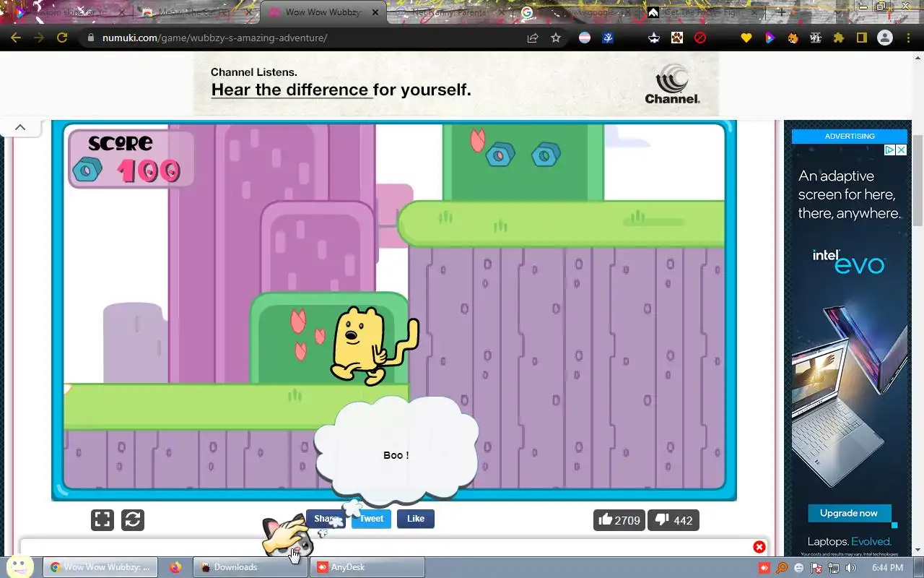Reload the page in the browser toolbar

coord(62,38)
